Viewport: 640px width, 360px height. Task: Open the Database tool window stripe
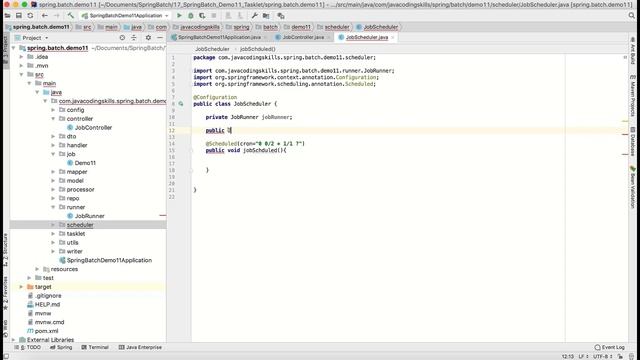[x=633, y=141]
